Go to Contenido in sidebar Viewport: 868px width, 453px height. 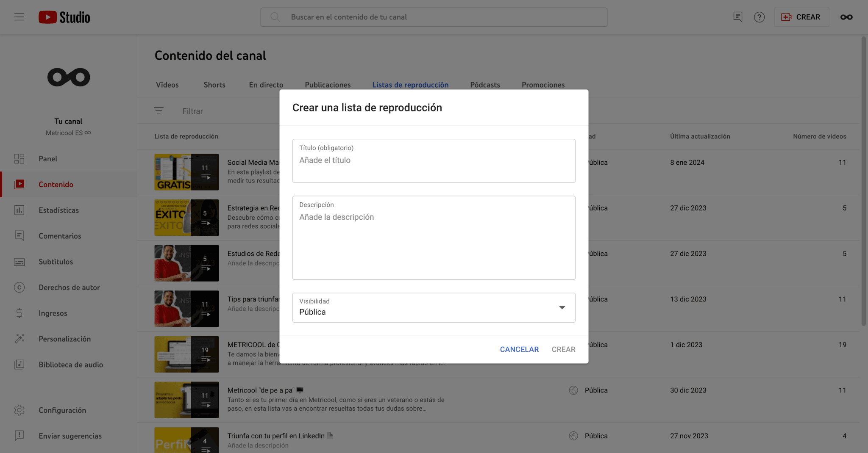(56, 185)
